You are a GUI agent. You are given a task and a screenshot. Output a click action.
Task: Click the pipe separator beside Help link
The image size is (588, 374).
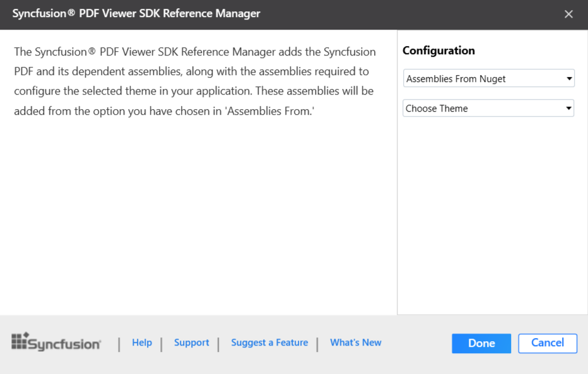click(119, 343)
